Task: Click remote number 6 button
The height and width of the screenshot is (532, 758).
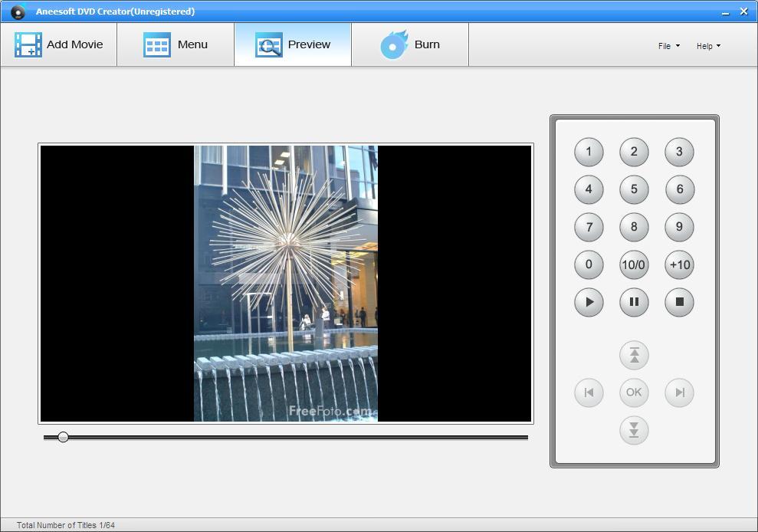Action: click(679, 189)
